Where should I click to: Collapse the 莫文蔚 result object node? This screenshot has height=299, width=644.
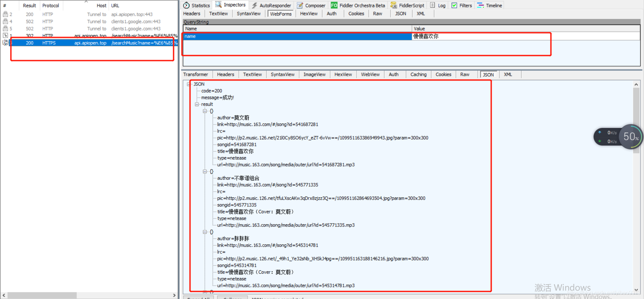click(205, 111)
